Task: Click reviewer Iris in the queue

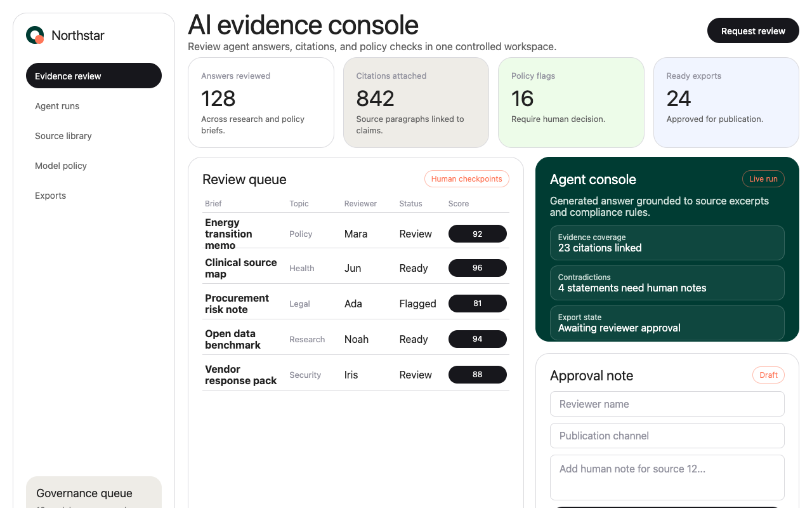Action: click(x=351, y=375)
